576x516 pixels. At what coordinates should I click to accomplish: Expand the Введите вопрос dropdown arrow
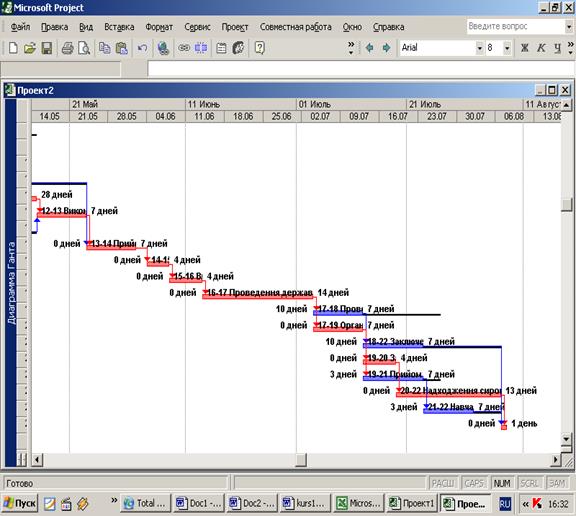[x=569, y=26]
